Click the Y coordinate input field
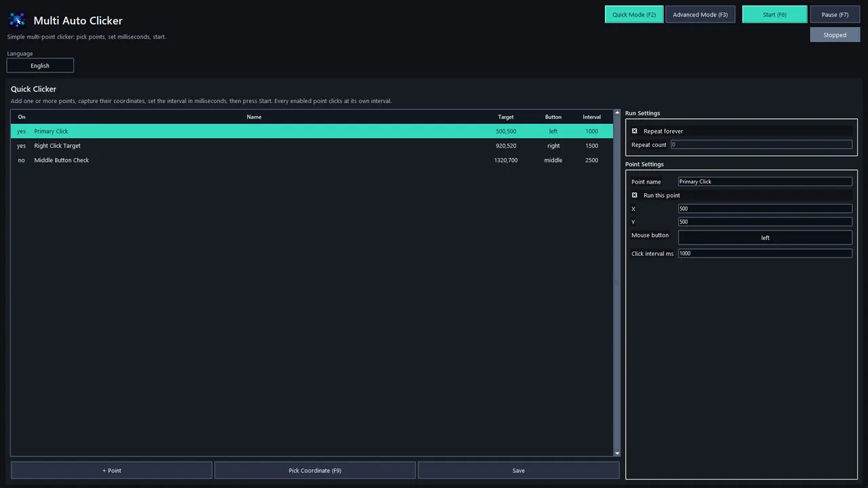Viewport: 868px width, 488px height. 765,222
